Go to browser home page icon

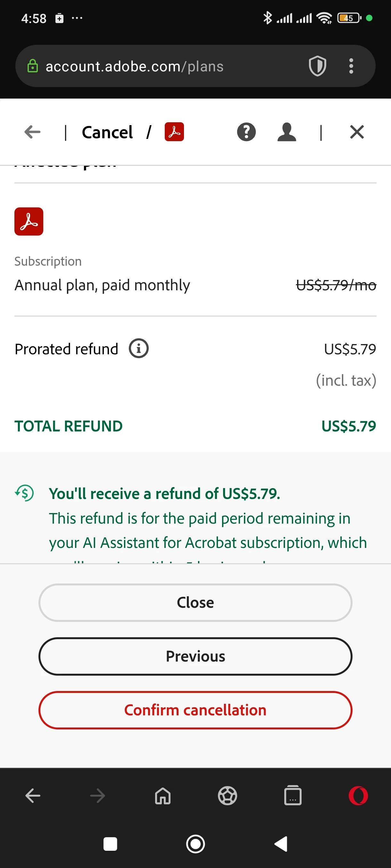click(162, 796)
